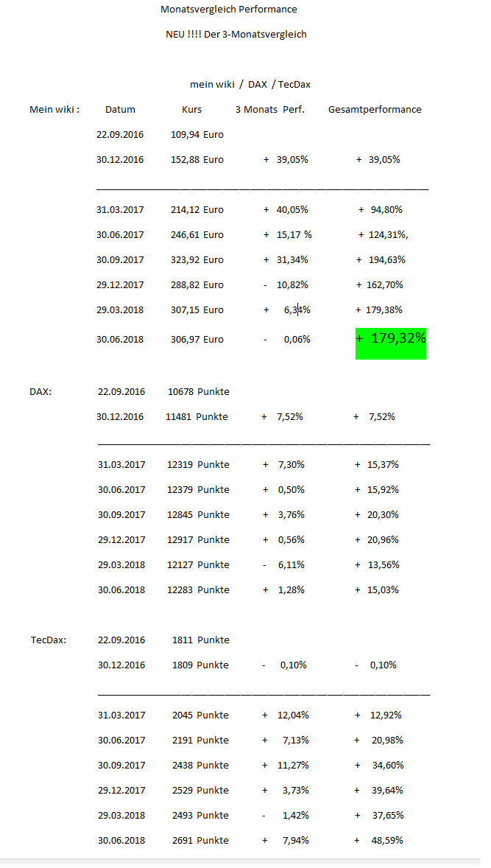Click the '2691 Punkte' TecDax value
Viewport: 491px width, 868px height.
click(x=200, y=841)
